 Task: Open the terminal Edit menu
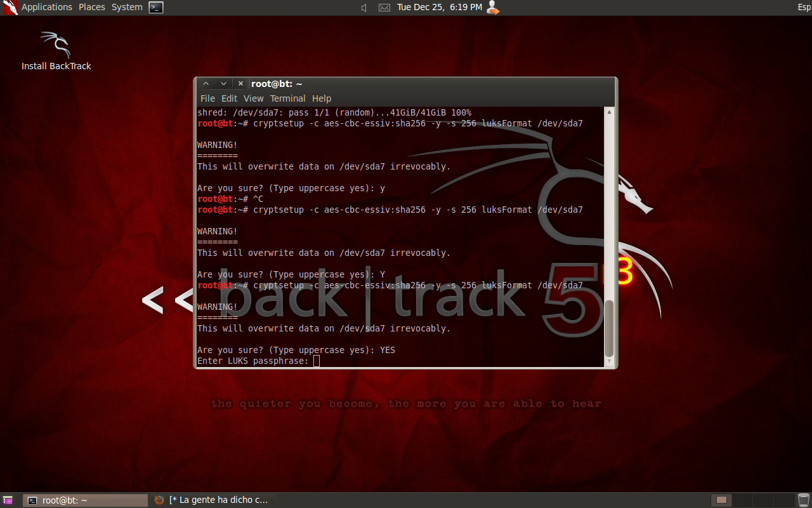[229, 98]
